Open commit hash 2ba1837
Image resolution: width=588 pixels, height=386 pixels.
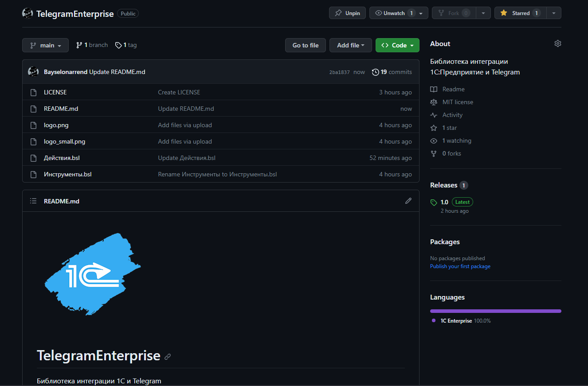[x=339, y=72]
